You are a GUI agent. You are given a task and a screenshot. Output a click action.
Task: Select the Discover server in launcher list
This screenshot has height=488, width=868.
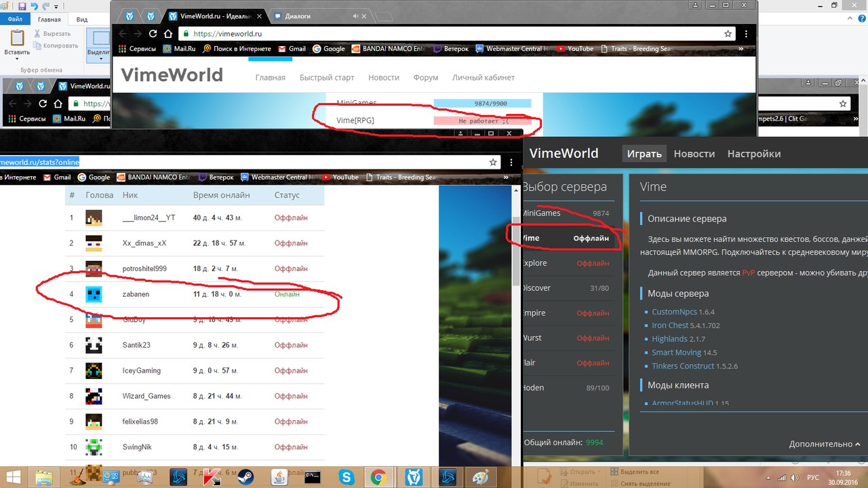coord(568,288)
